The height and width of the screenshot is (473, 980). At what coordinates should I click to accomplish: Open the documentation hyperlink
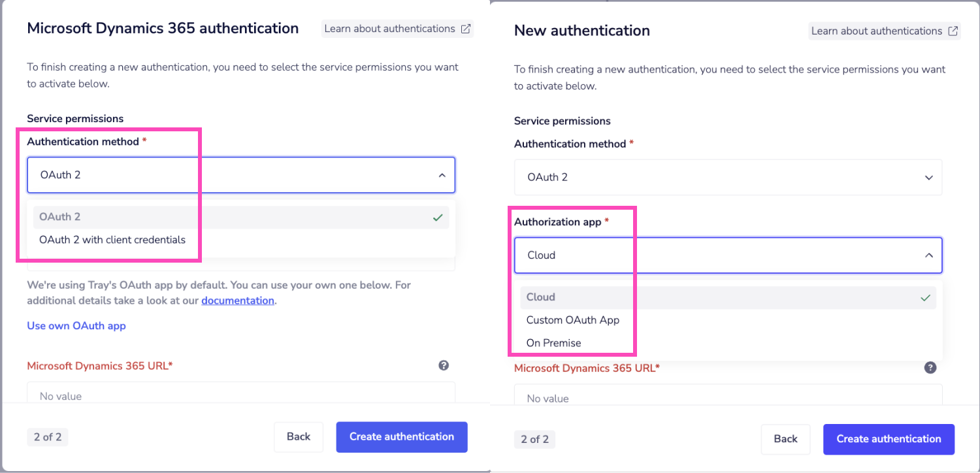(237, 300)
